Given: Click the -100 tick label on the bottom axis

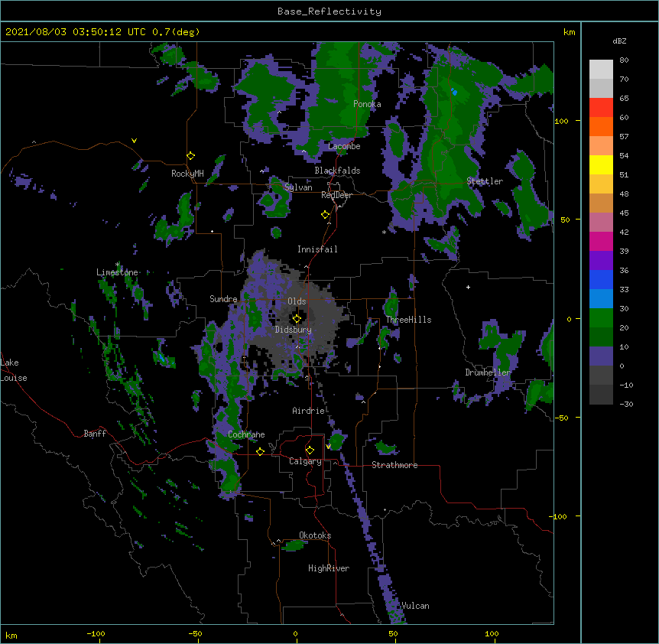Looking at the screenshot, I should coord(96,634).
